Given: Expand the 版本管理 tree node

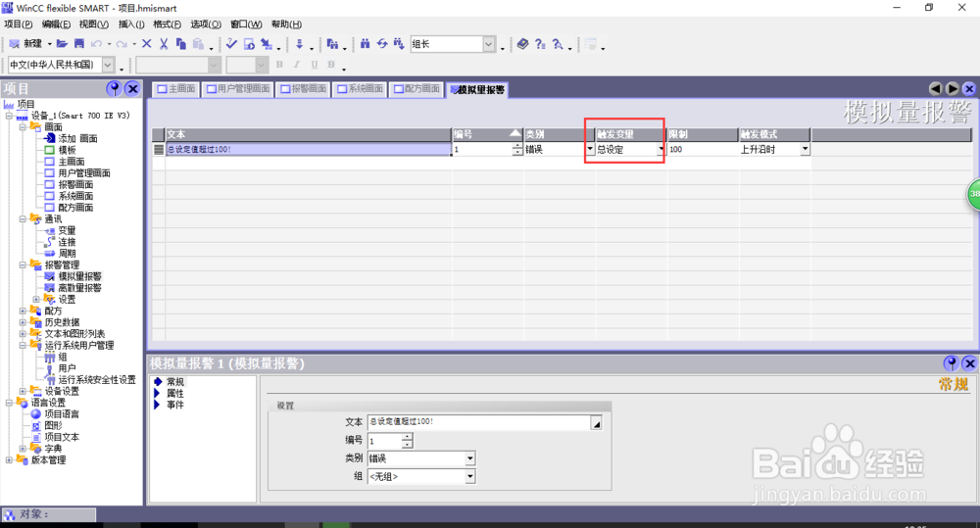Looking at the screenshot, I should pyautogui.click(x=10, y=459).
